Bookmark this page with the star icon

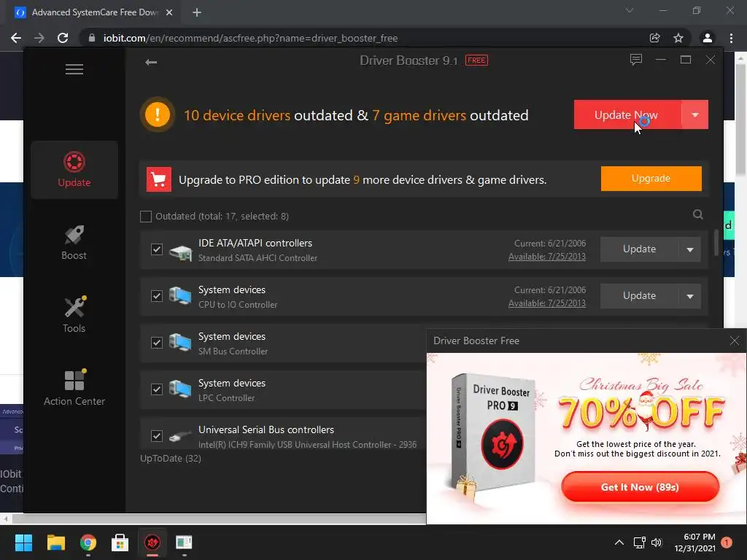[x=678, y=38]
